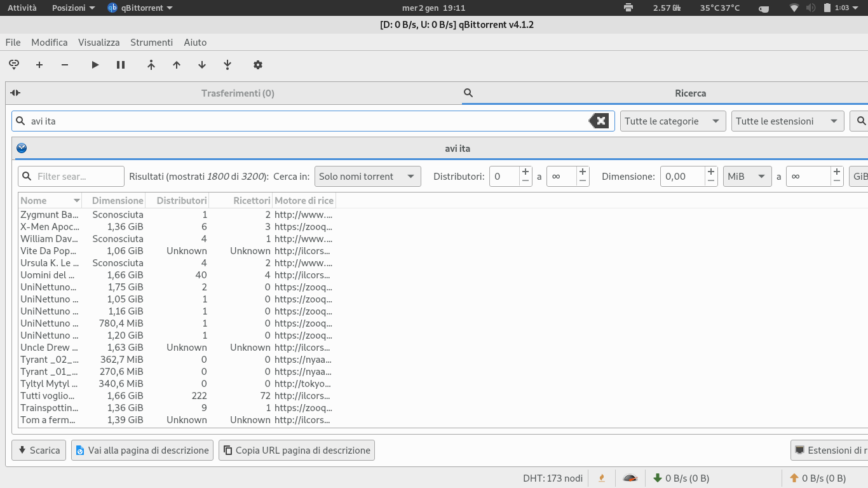Open the File menu
Viewport: 868px width, 488px height.
pyautogui.click(x=13, y=42)
